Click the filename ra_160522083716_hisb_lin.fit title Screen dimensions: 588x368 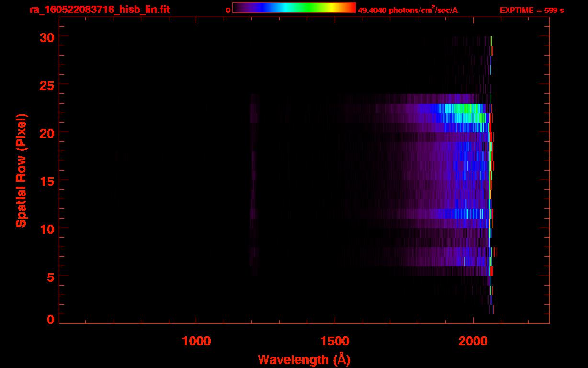[99, 9]
